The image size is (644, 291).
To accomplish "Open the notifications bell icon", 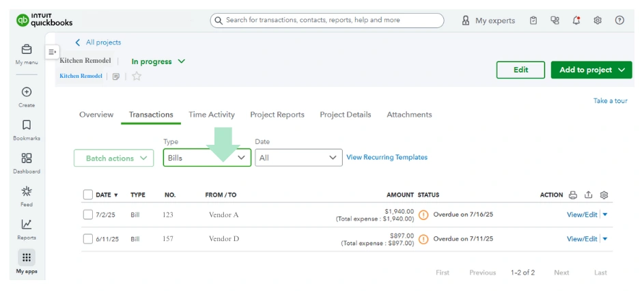I will pyautogui.click(x=576, y=20).
